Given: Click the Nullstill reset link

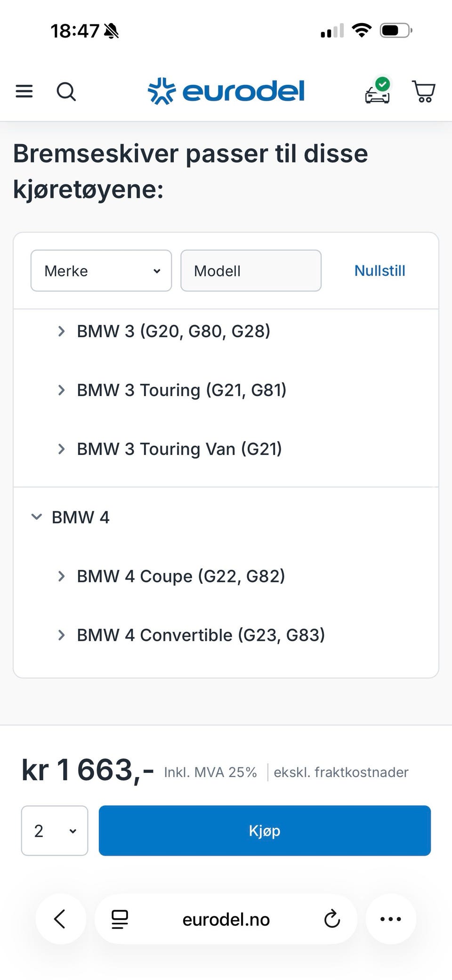Looking at the screenshot, I should click(379, 271).
